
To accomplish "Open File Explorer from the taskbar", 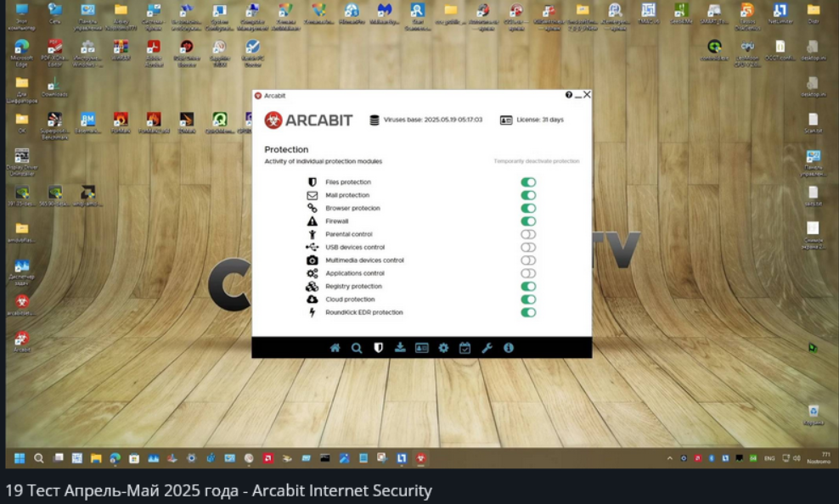I will pos(96,458).
